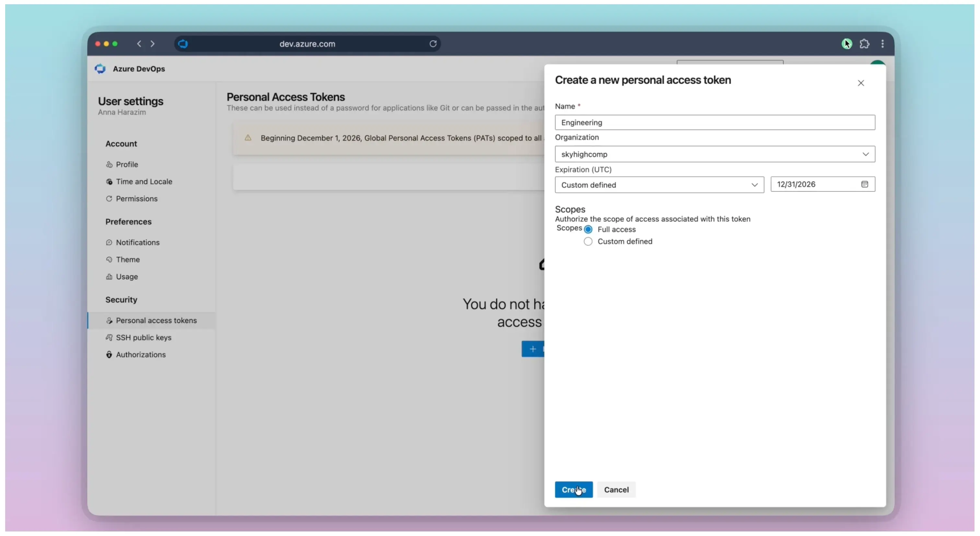
Task: Click the Security section heading
Action: click(121, 300)
